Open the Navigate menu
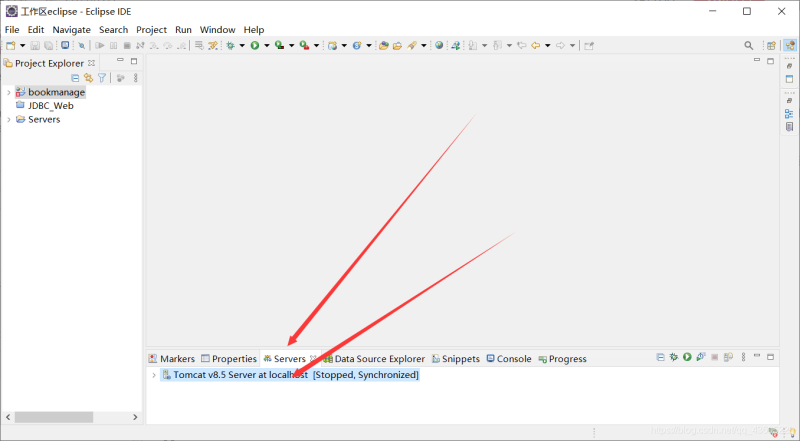Screen dimensions: 800x441 [71, 30]
